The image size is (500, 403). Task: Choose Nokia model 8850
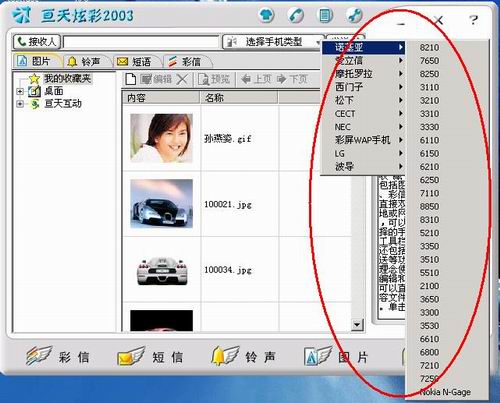(447, 207)
